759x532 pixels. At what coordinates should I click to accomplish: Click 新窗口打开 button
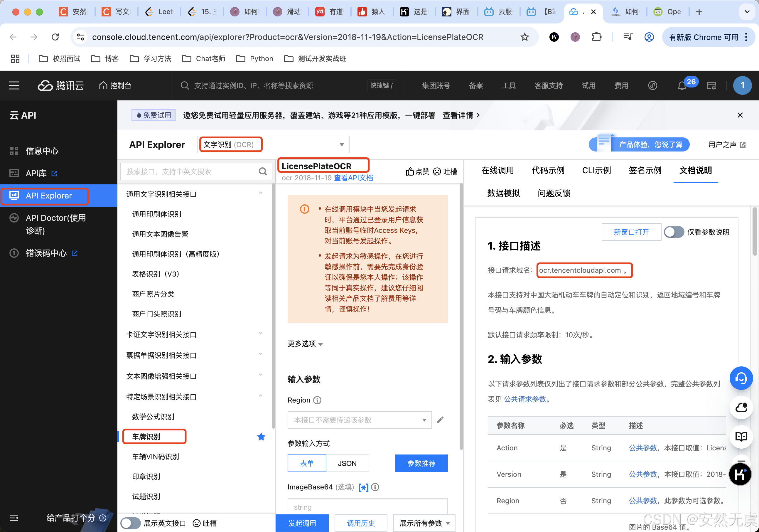point(631,232)
